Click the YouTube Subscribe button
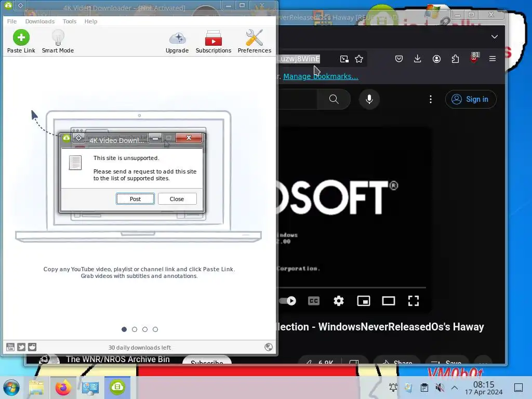The height and width of the screenshot is (399, 532). click(207, 361)
